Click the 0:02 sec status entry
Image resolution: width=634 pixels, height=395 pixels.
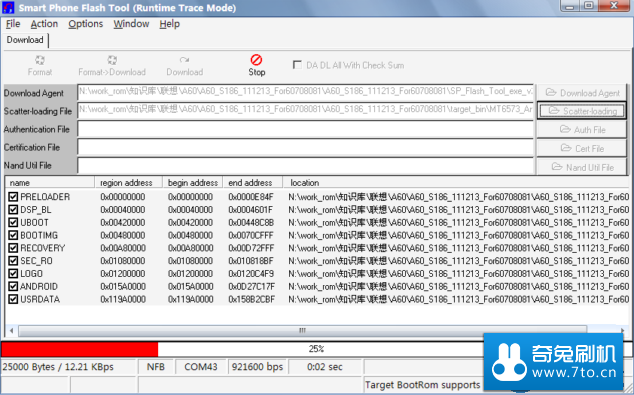[x=325, y=367]
